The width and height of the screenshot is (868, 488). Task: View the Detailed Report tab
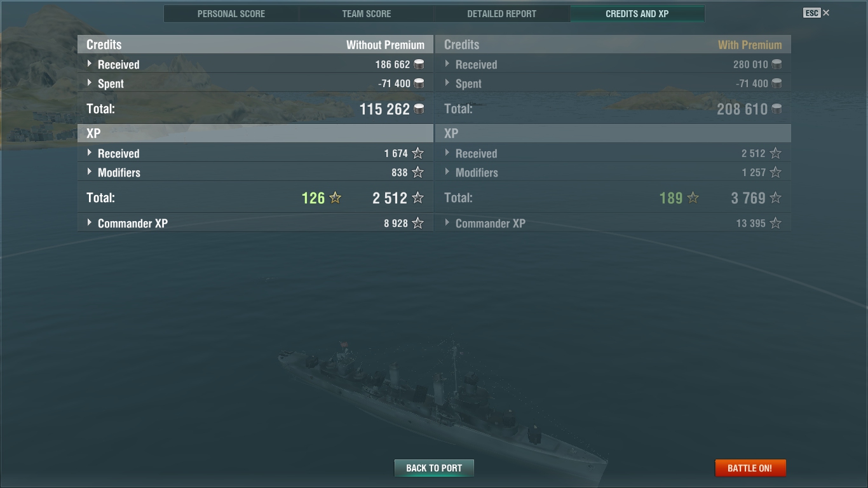[x=502, y=13]
